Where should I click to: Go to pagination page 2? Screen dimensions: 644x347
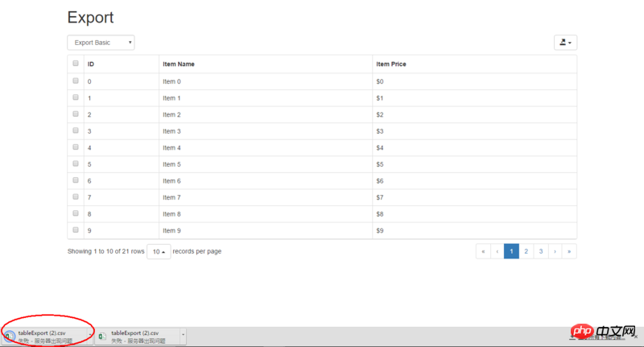click(526, 251)
